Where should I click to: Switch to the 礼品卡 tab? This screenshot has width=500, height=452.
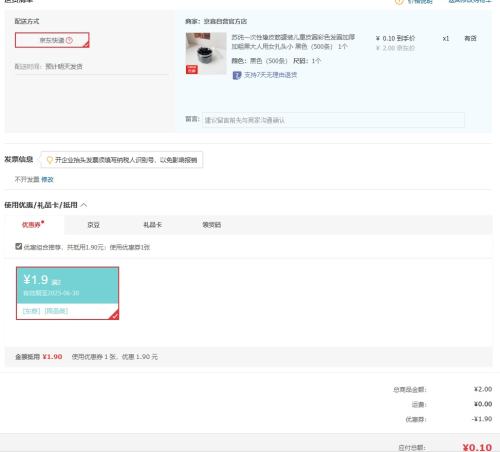pos(152,225)
